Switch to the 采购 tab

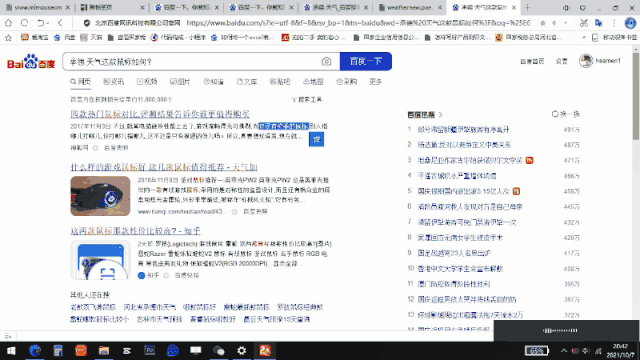click(347, 82)
